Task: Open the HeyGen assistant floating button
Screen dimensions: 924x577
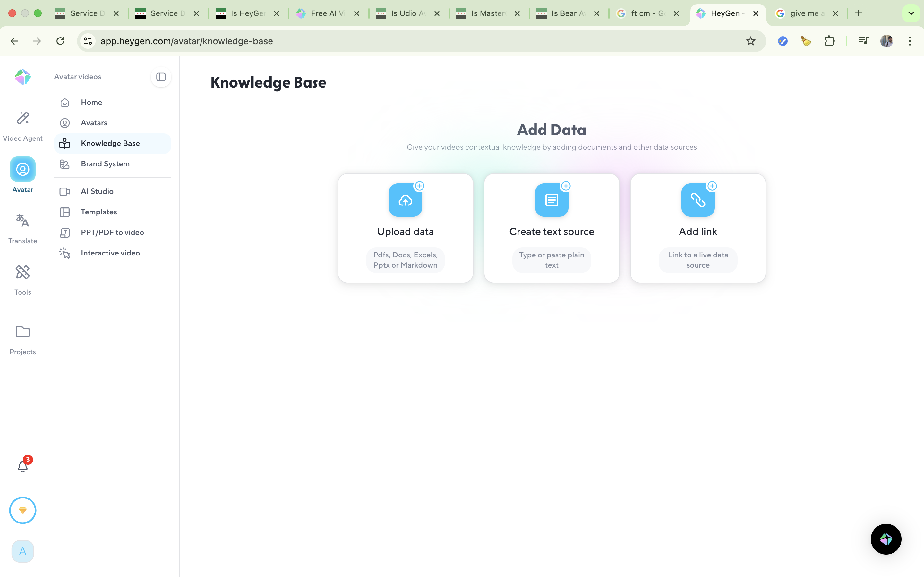Action: (x=886, y=539)
